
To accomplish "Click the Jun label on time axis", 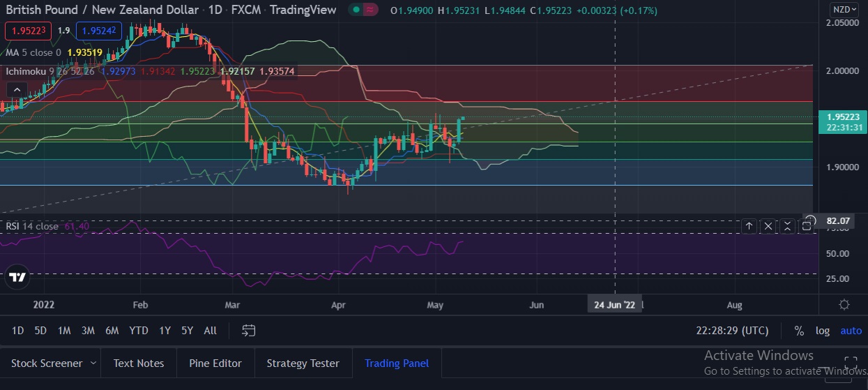I will click(537, 305).
